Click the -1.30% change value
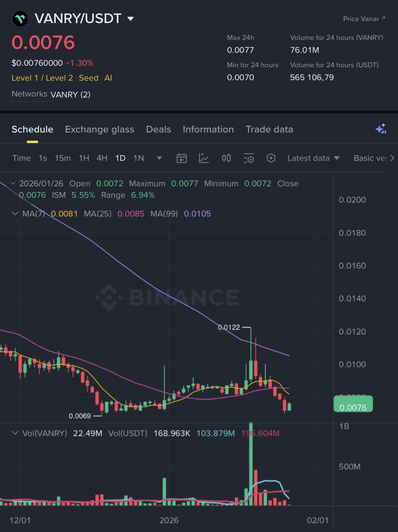 (80, 63)
